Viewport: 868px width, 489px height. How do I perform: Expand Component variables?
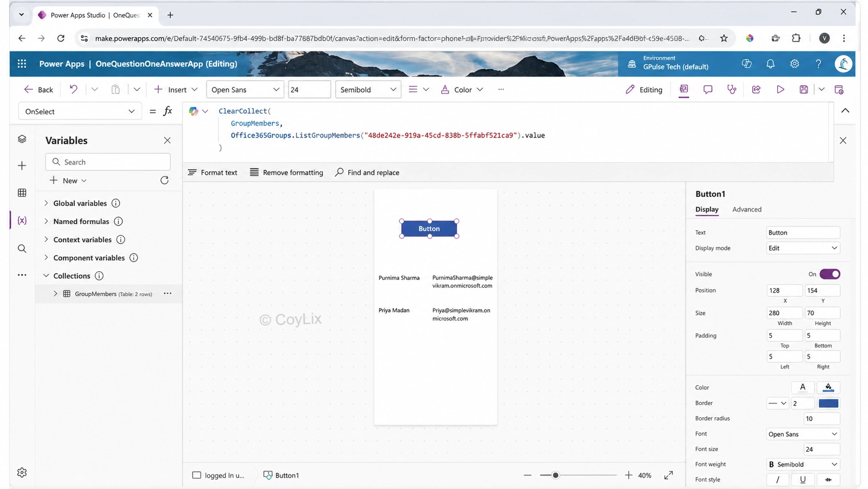(x=46, y=258)
